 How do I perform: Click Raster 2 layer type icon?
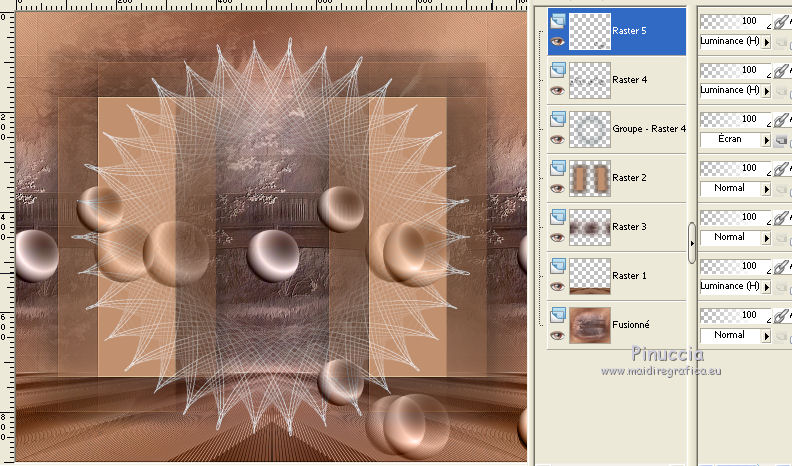click(x=558, y=168)
